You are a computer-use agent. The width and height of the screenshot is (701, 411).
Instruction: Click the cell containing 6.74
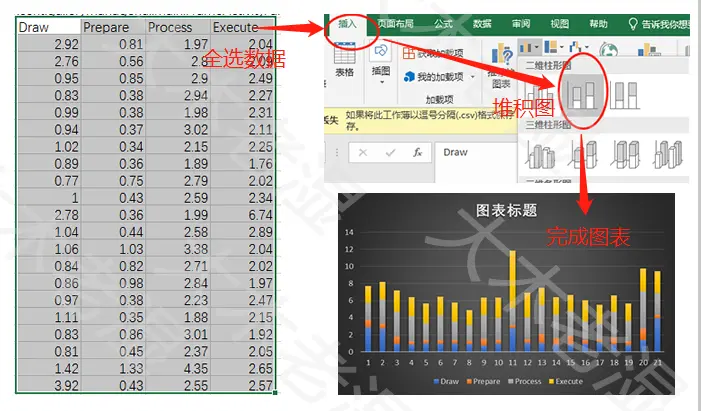243,215
